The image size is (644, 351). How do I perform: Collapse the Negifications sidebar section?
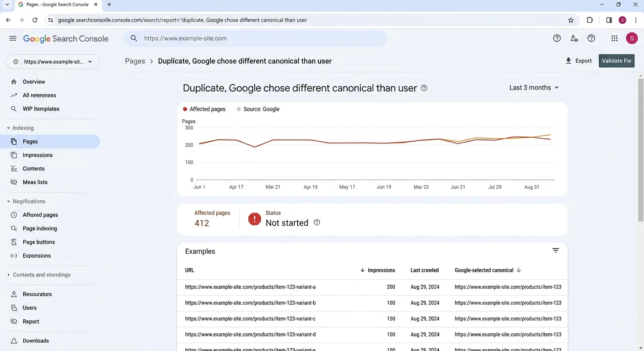point(26,201)
